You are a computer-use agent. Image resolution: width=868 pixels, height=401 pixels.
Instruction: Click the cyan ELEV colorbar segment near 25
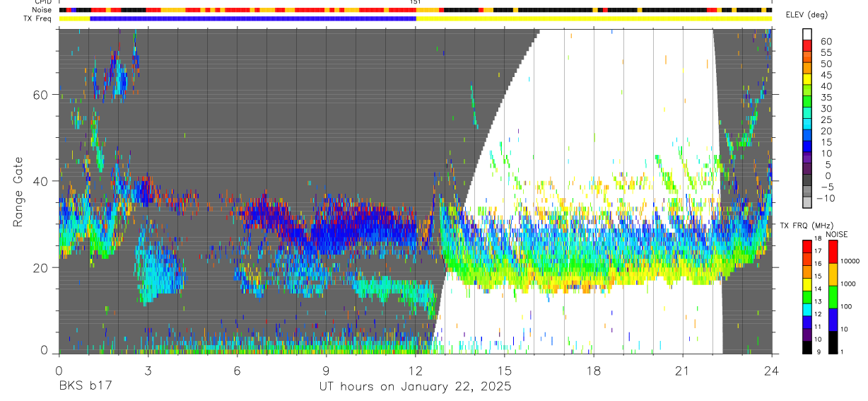(808, 125)
